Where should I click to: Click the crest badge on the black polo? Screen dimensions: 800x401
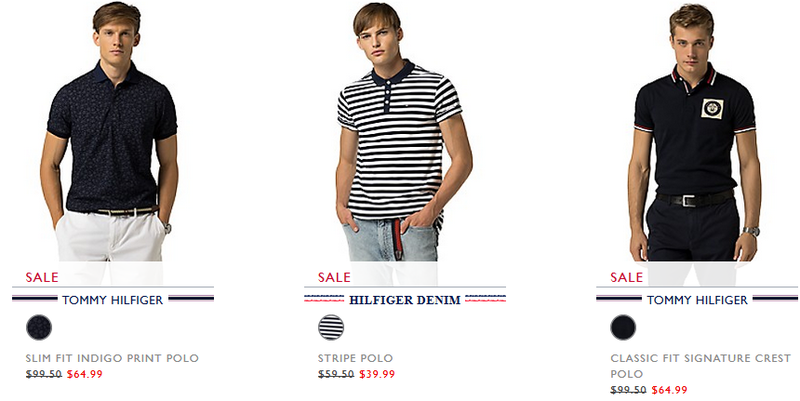click(712, 109)
